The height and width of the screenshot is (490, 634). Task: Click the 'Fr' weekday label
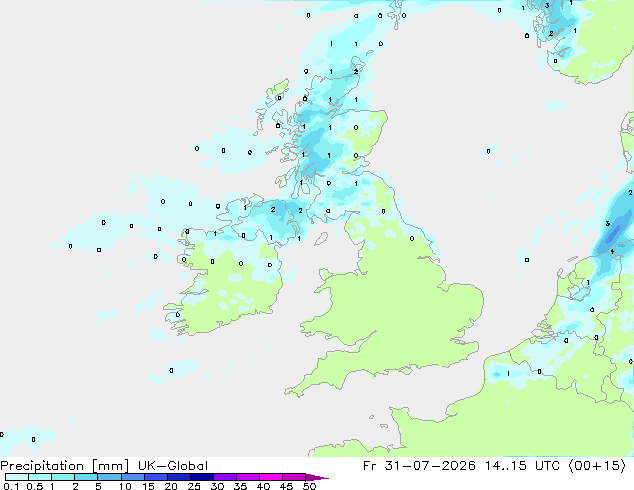click(370, 466)
